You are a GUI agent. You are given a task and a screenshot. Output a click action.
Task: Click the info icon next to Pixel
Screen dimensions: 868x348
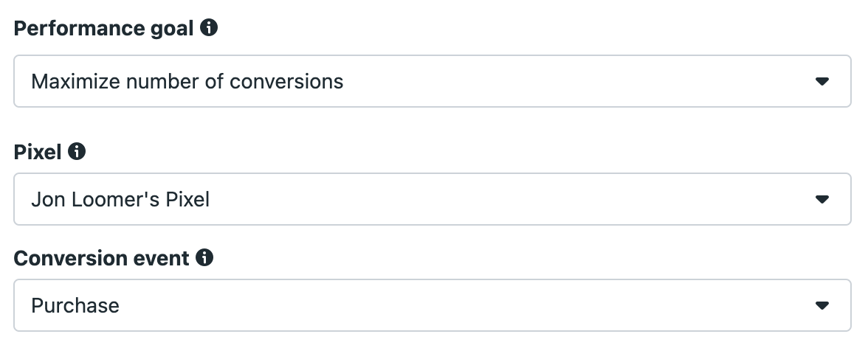coord(77,151)
